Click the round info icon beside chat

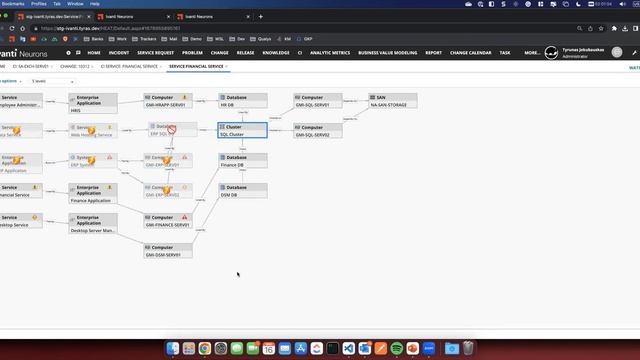click(68, 53)
